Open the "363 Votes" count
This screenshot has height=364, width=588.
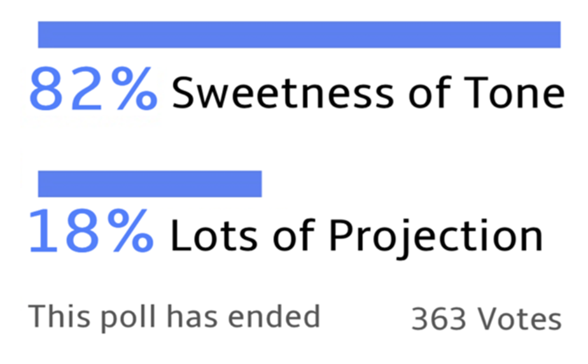[486, 319]
